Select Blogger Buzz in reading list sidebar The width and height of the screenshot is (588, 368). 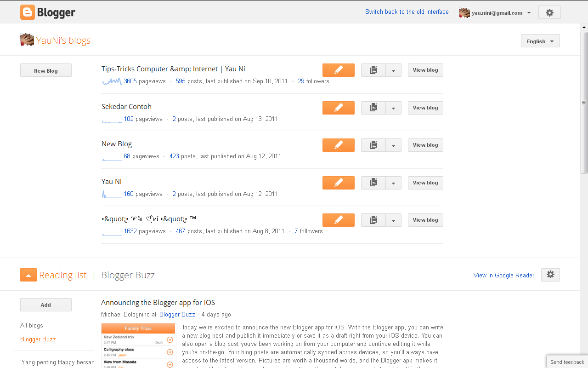coord(38,339)
